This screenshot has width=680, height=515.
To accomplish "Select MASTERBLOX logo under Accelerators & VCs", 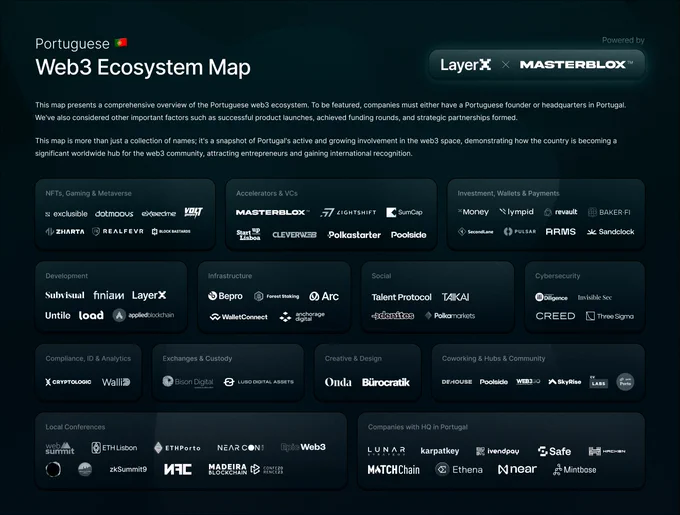I will point(272,212).
